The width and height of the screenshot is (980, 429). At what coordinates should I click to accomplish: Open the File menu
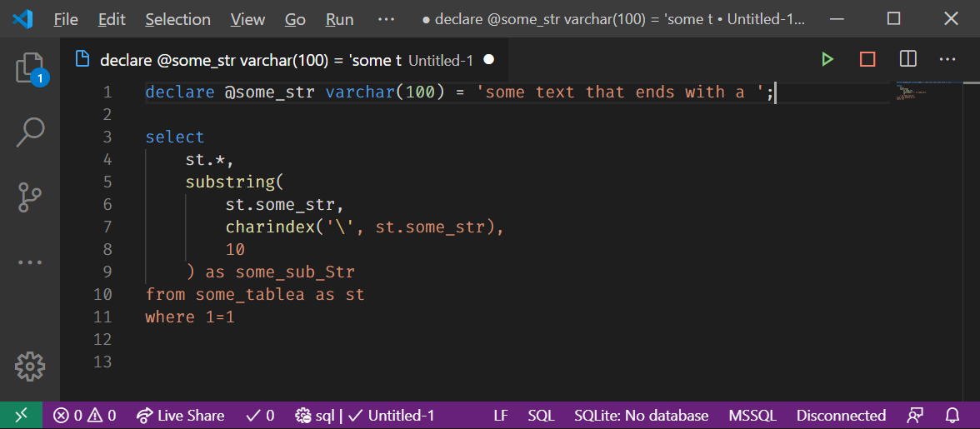click(66, 19)
